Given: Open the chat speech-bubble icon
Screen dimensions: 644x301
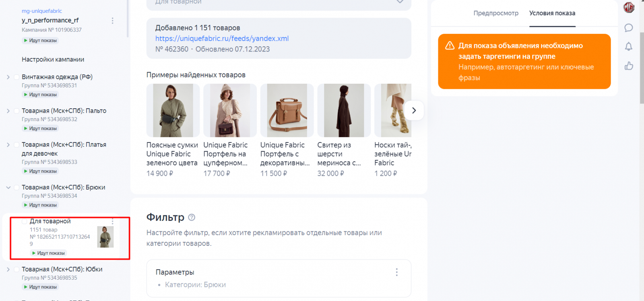Looking at the screenshot, I should point(629,28).
